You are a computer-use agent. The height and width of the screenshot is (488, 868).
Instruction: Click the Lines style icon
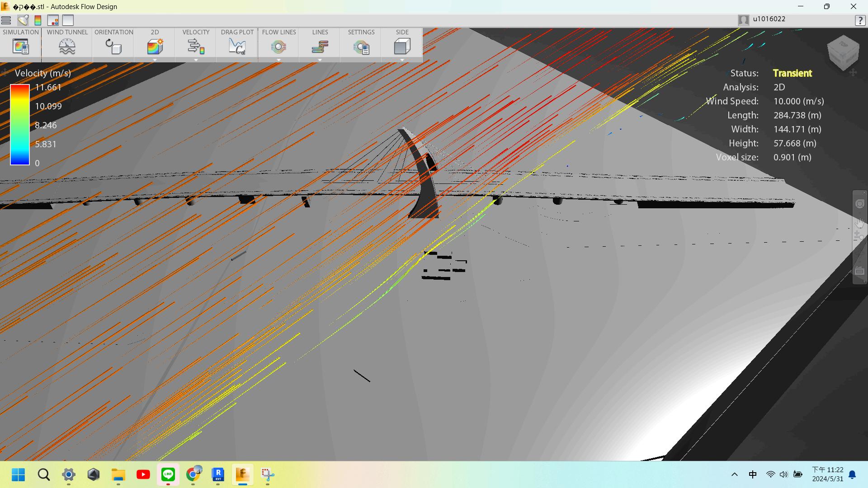coord(320,46)
